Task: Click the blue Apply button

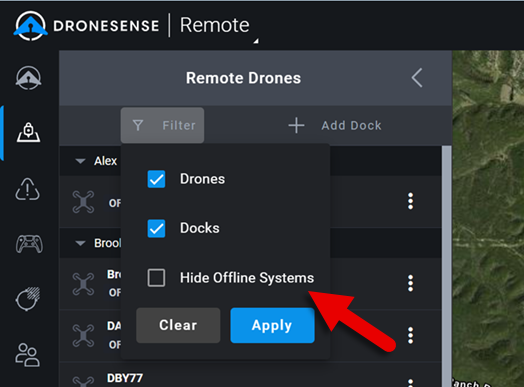Action: (x=272, y=325)
